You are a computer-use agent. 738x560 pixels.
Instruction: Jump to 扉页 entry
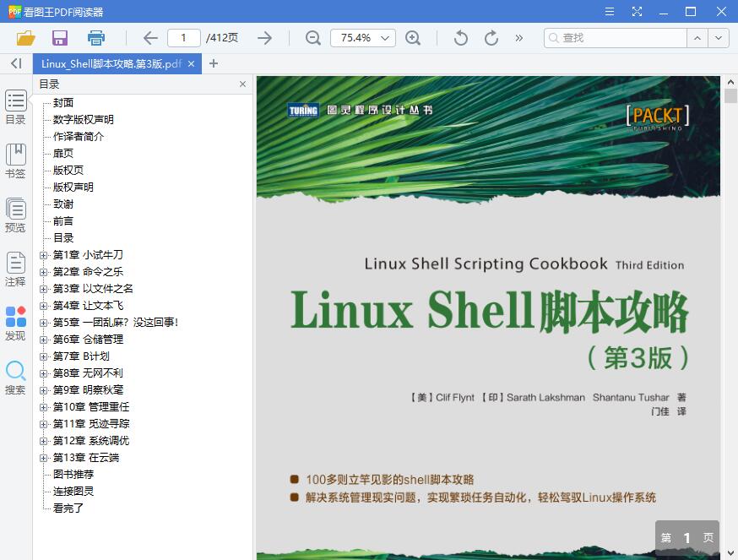click(x=63, y=154)
